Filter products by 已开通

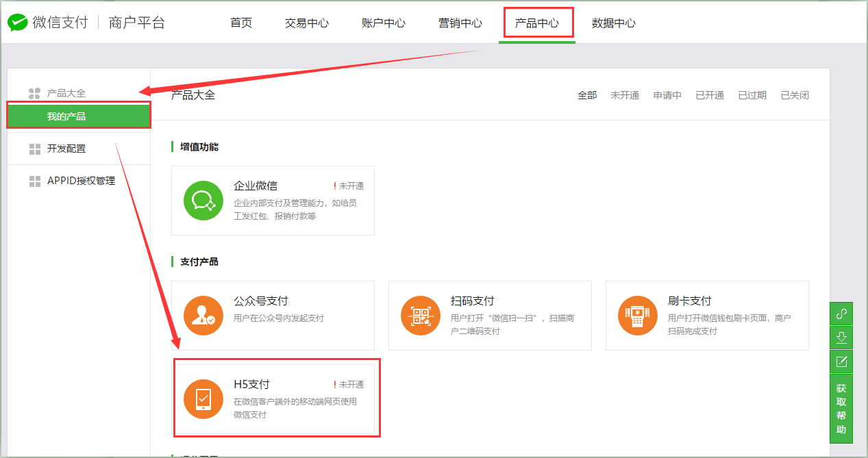click(x=710, y=95)
